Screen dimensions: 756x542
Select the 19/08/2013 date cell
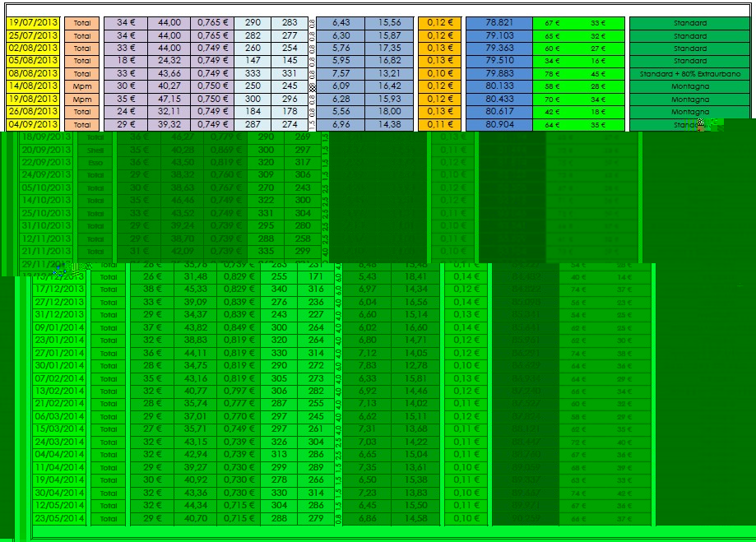click(x=33, y=100)
